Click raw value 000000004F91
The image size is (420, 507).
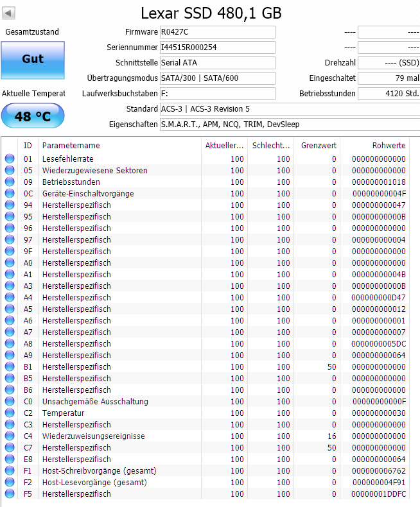[x=379, y=483]
